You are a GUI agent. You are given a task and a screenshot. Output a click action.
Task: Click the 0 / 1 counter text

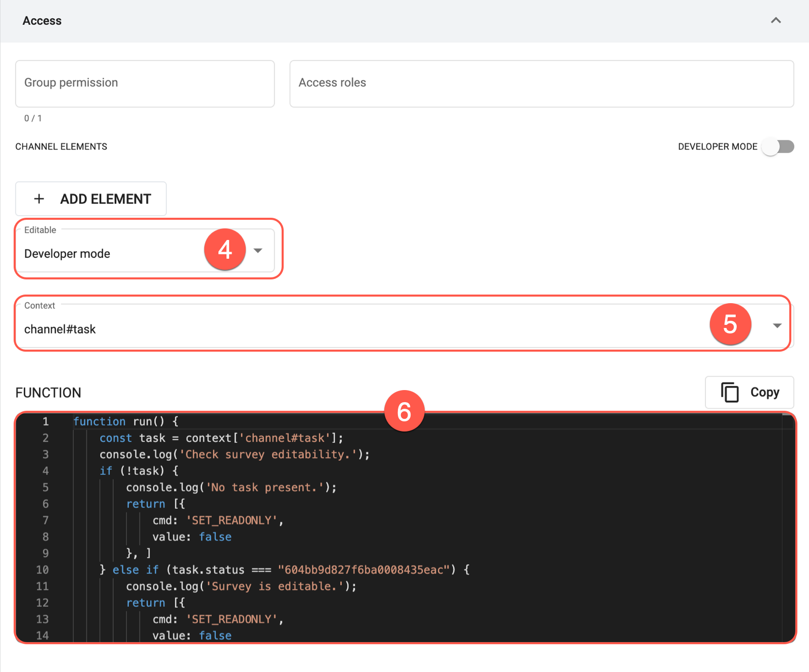tap(33, 118)
